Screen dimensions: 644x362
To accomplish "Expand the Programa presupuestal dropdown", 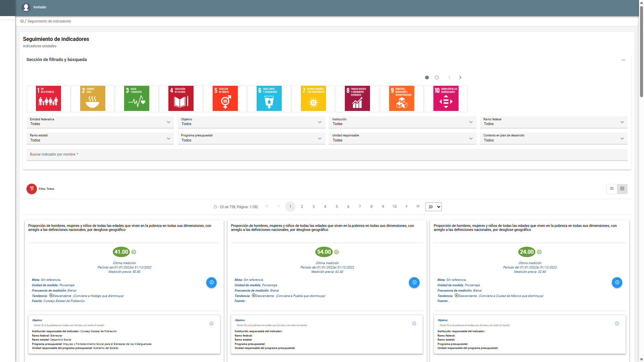I will click(x=251, y=138).
